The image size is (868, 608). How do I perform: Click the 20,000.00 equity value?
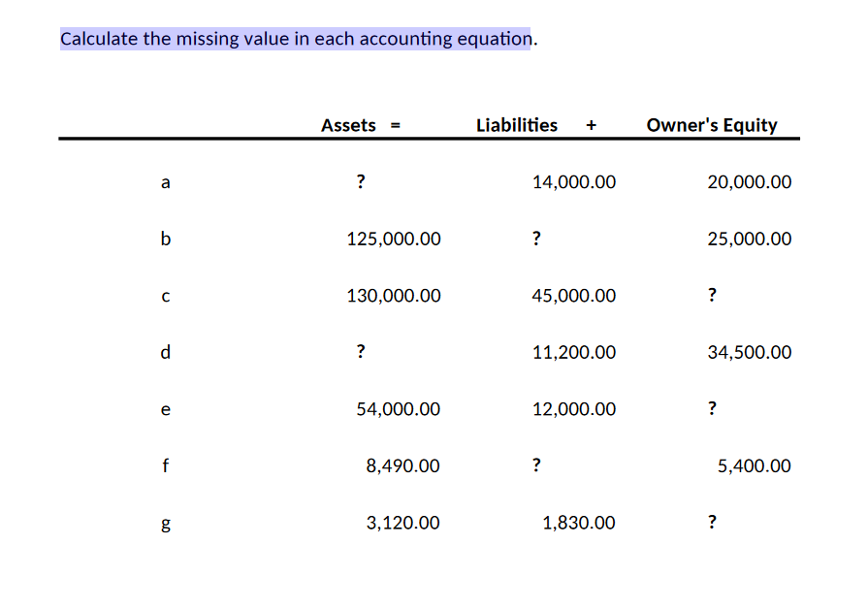click(x=749, y=182)
